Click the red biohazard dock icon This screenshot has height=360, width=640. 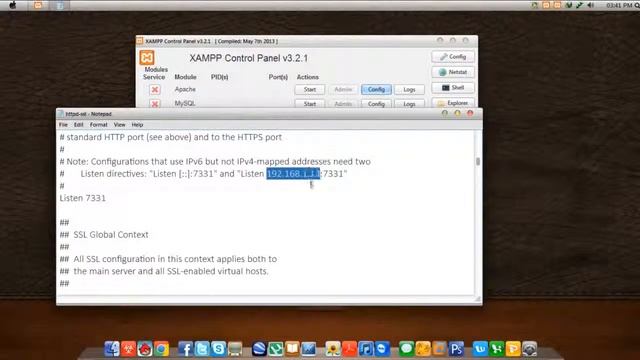pyautogui.click(x=129, y=349)
